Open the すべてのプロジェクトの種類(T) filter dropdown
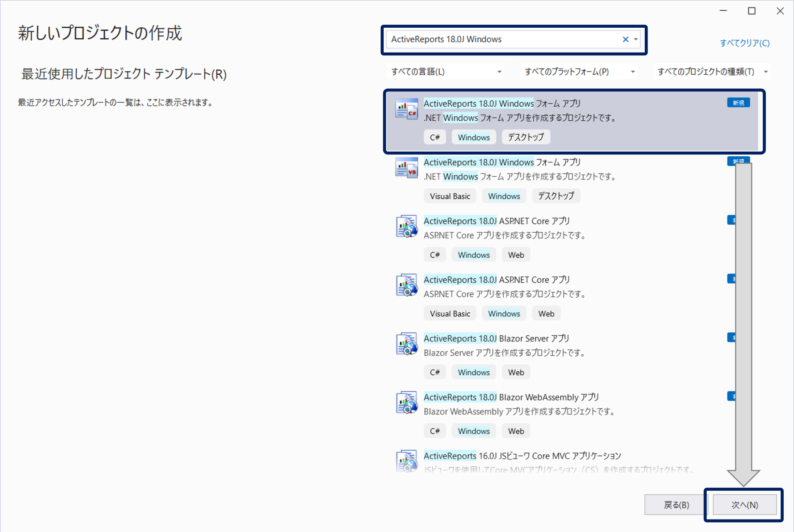 (712, 72)
